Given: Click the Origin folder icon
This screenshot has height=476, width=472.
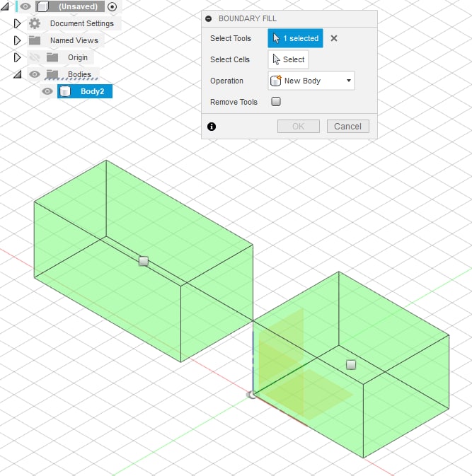Looking at the screenshot, I should point(52,57).
